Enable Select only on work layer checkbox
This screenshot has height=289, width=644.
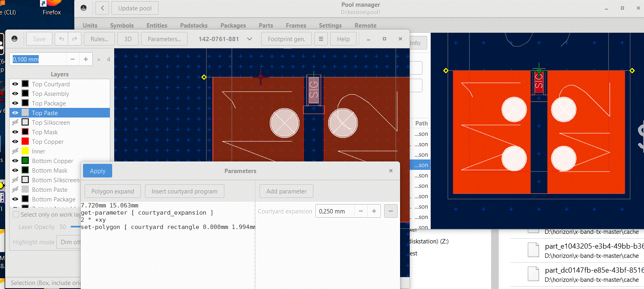[16, 214]
